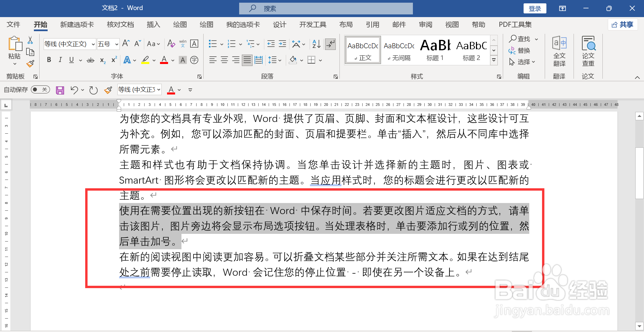The image size is (644, 332).
Task: Apply the Heading 2 style
Action: click(471, 50)
